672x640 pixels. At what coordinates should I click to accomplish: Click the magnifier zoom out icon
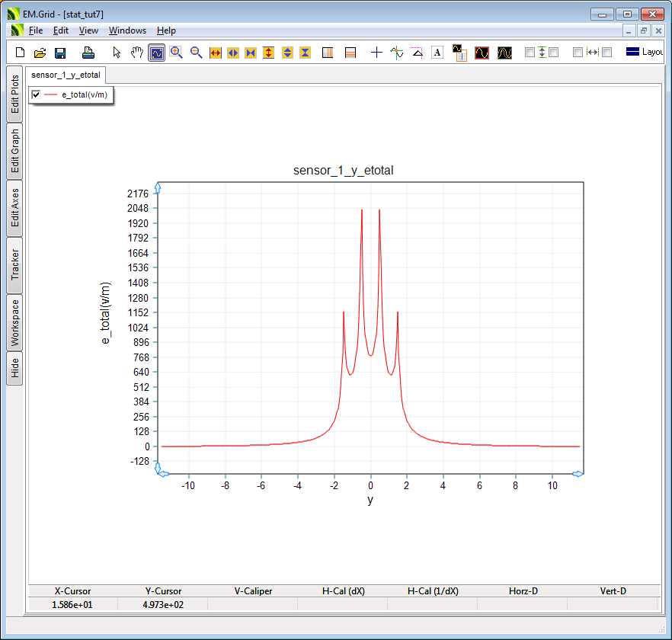196,53
